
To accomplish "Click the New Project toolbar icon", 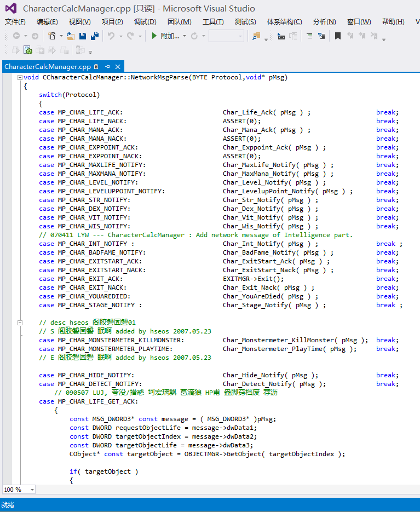I will [51, 36].
